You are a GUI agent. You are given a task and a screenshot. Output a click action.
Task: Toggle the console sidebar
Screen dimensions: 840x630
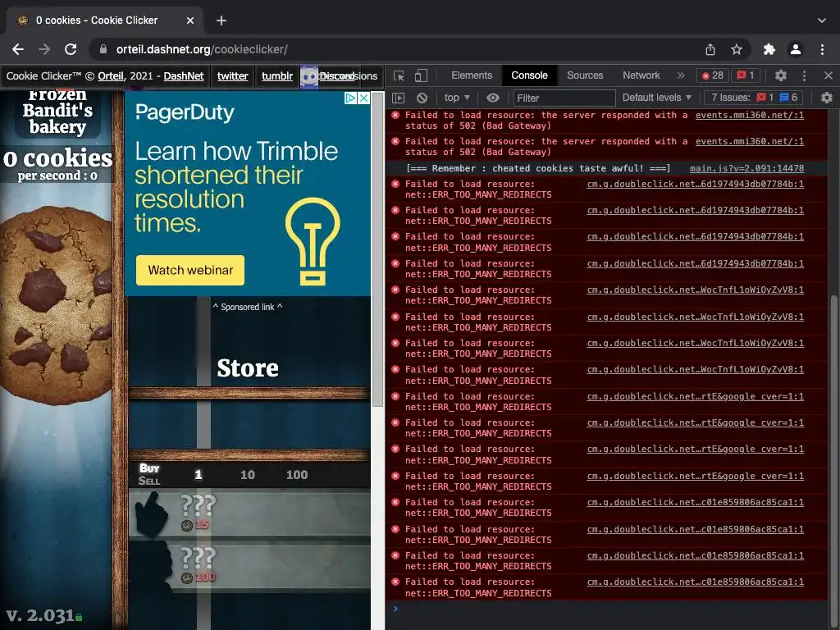pyautogui.click(x=398, y=98)
